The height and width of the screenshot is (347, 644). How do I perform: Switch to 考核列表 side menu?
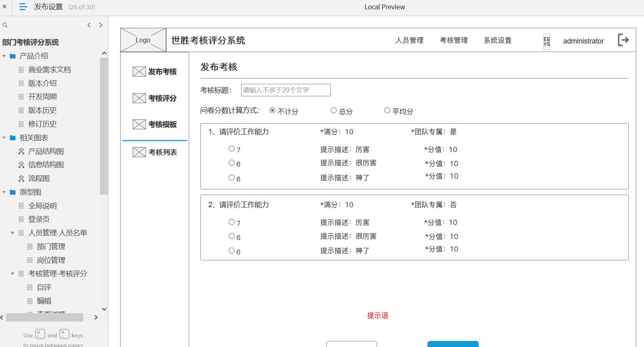pyautogui.click(x=163, y=152)
